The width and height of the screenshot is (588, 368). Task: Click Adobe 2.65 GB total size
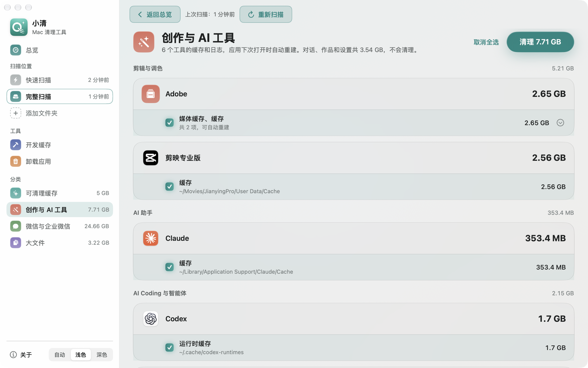[x=549, y=94]
